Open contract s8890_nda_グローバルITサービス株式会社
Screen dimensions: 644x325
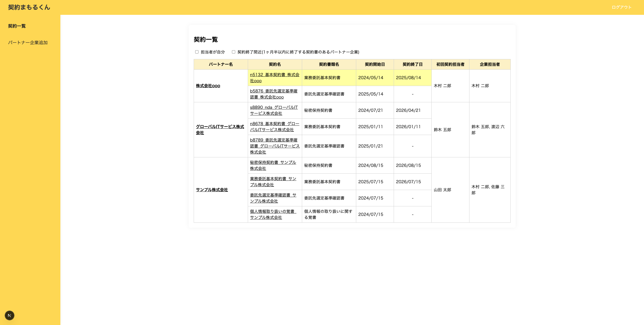[x=274, y=110]
